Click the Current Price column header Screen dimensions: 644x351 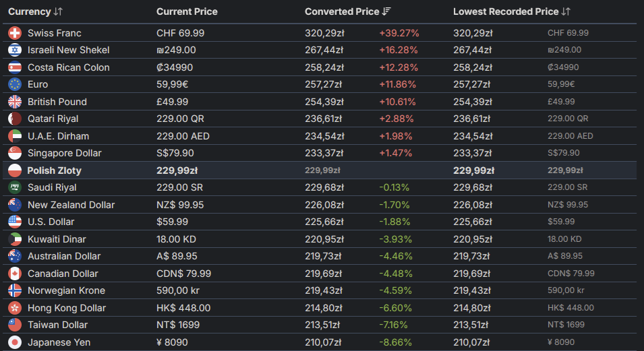pyautogui.click(x=187, y=11)
